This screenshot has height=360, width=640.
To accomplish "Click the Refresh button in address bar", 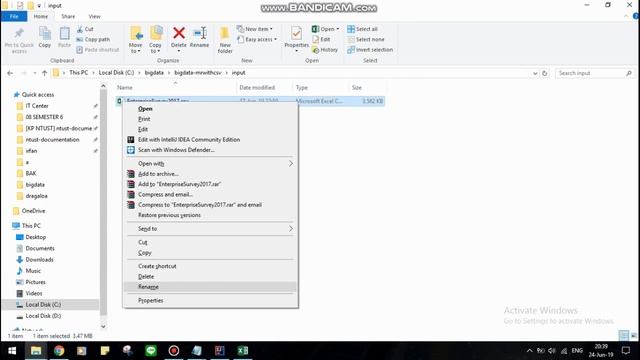I will [x=544, y=73].
